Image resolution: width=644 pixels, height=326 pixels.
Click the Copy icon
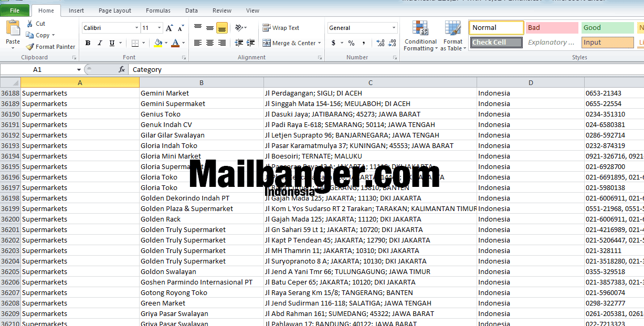pos(29,35)
